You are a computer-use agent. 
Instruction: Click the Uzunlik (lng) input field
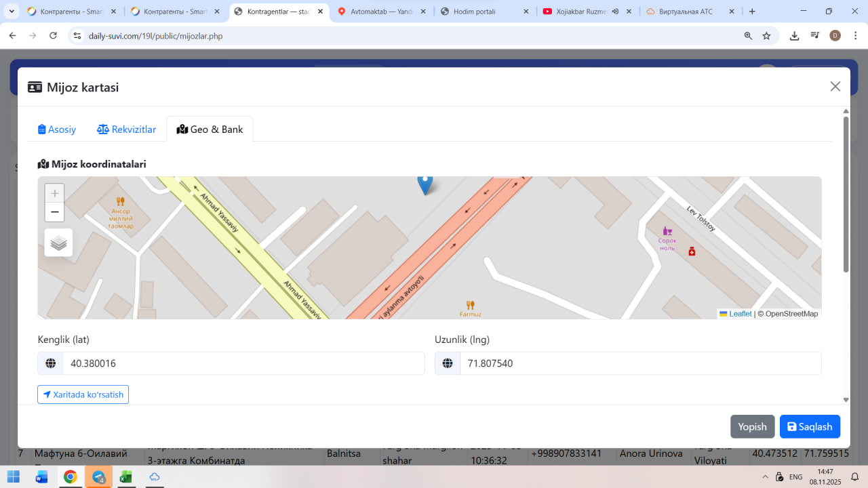pos(639,363)
